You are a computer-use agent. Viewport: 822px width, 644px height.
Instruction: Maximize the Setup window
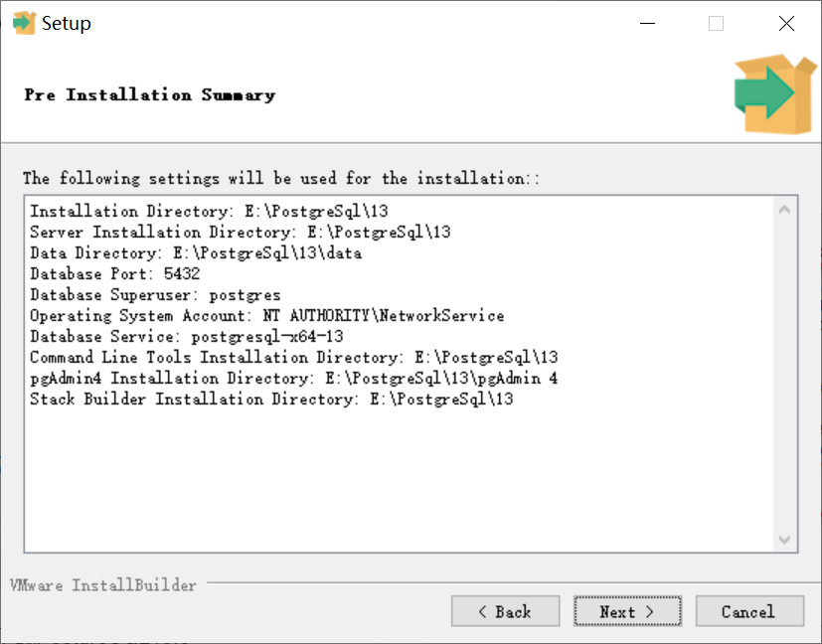[716, 23]
